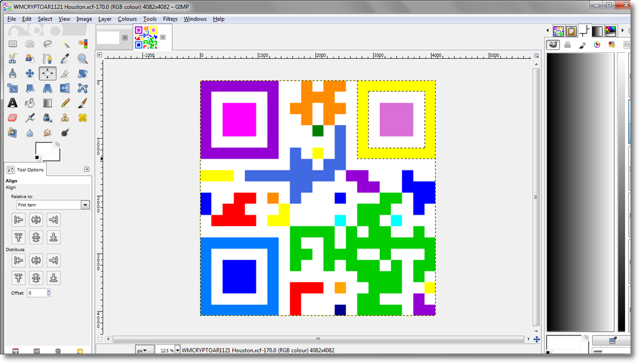Show previous dock tabs with left arrow
The width and height of the screenshot is (640, 364).
click(x=548, y=31)
